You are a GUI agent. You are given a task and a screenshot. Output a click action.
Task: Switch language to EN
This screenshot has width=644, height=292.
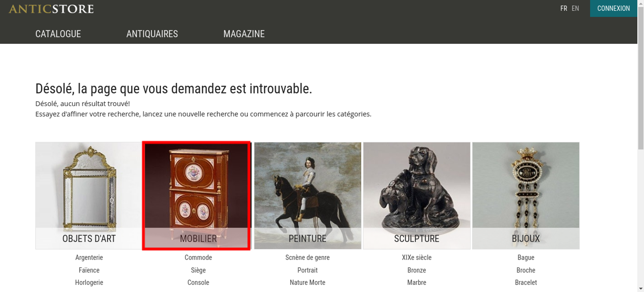(x=575, y=8)
